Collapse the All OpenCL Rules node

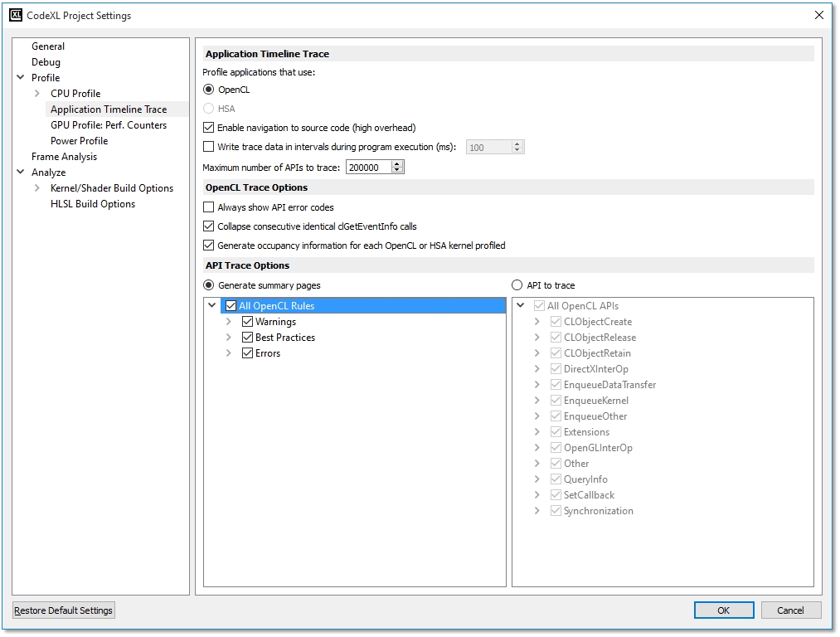point(211,305)
